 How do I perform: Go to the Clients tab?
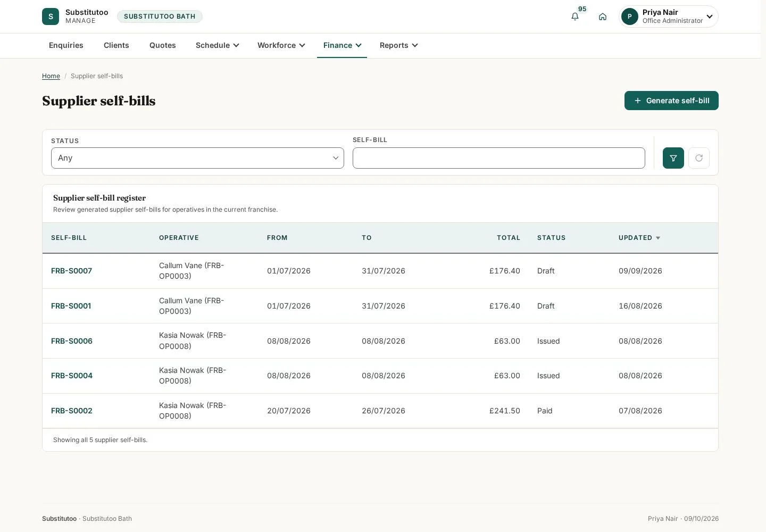coord(116,45)
